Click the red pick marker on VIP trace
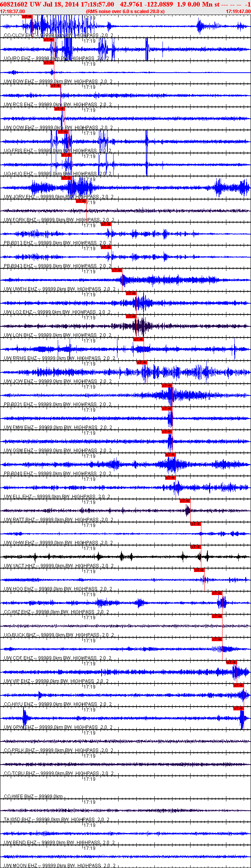 (231, 662)
